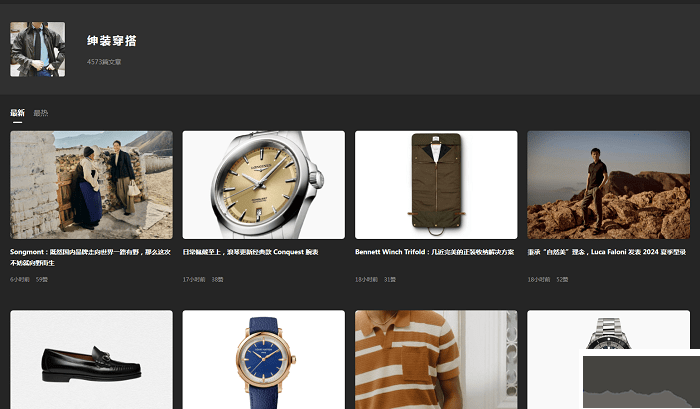Click the 绅装穿搭 channel avatar image
This screenshot has width=700, height=409.
tap(37, 49)
